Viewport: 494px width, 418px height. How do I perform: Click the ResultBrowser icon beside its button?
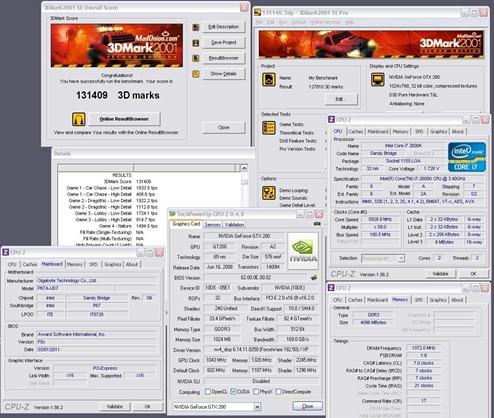pyautogui.click(x=196, y=58)
